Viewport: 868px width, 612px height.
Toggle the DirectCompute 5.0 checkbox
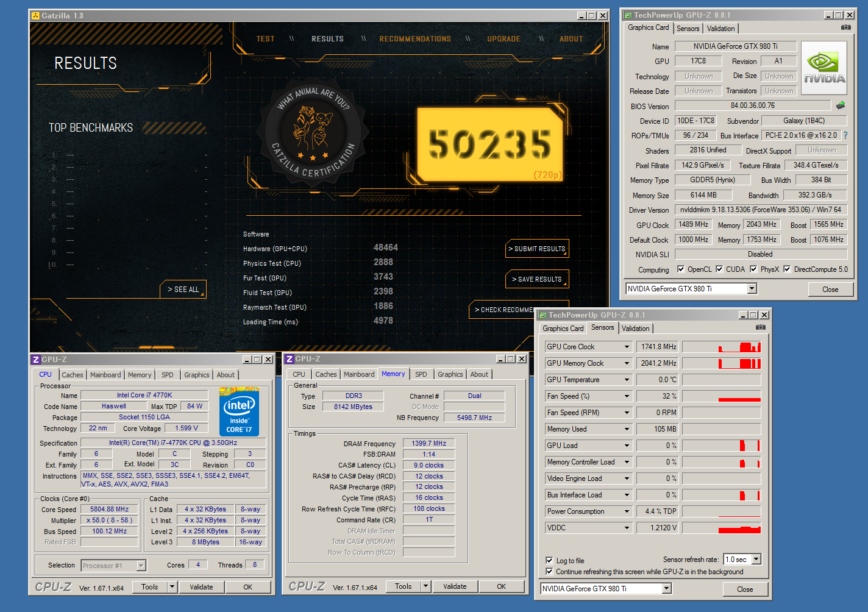(787, 269)
